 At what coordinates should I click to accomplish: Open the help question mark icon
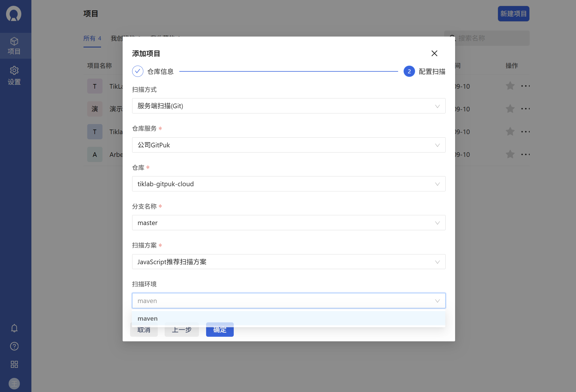coord(14,346)
